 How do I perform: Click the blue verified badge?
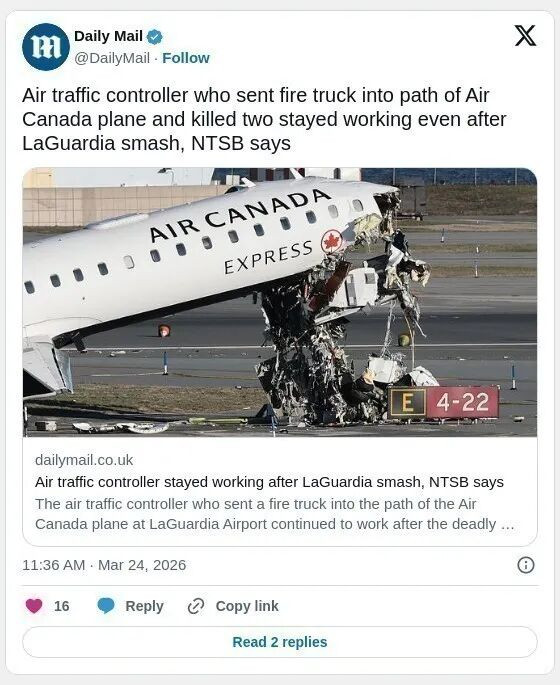click(x=154, y=37)
